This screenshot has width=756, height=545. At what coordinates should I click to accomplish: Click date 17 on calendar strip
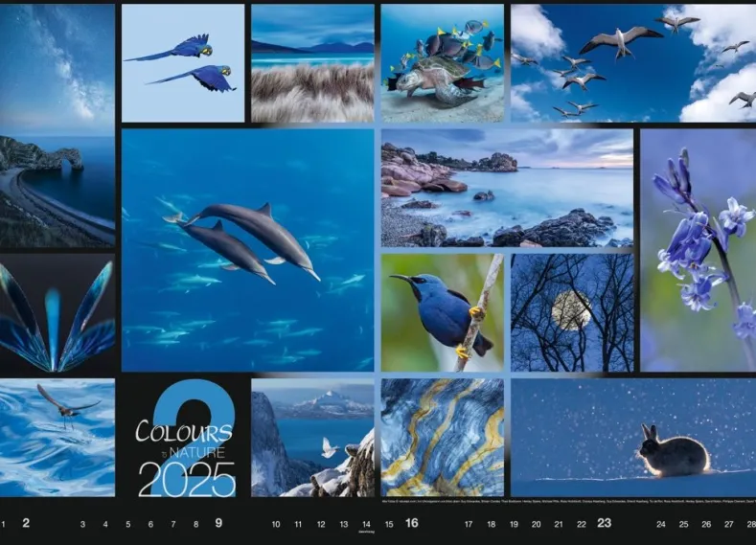[x=469, y=524]
